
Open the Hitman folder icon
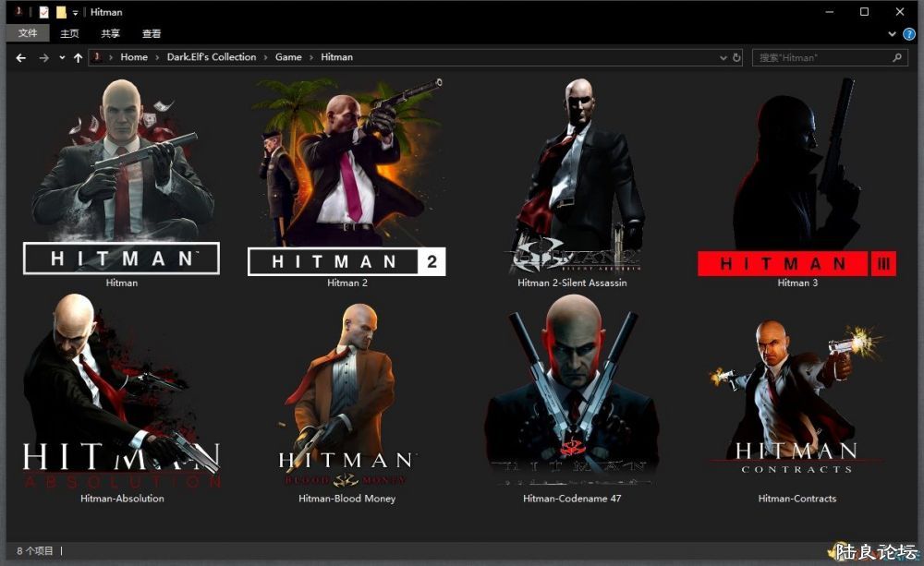click(x=121, y=175)
